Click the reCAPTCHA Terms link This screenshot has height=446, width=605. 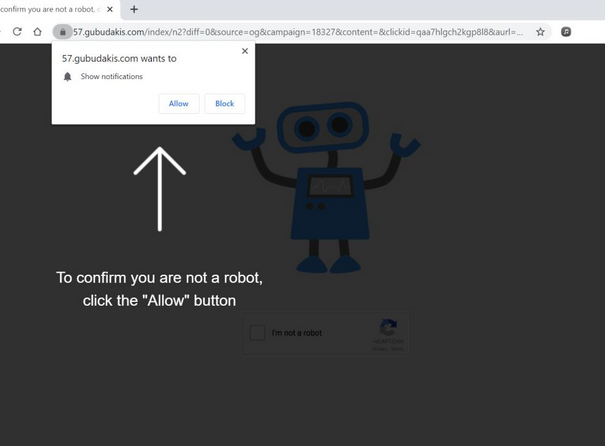[397, 349]
